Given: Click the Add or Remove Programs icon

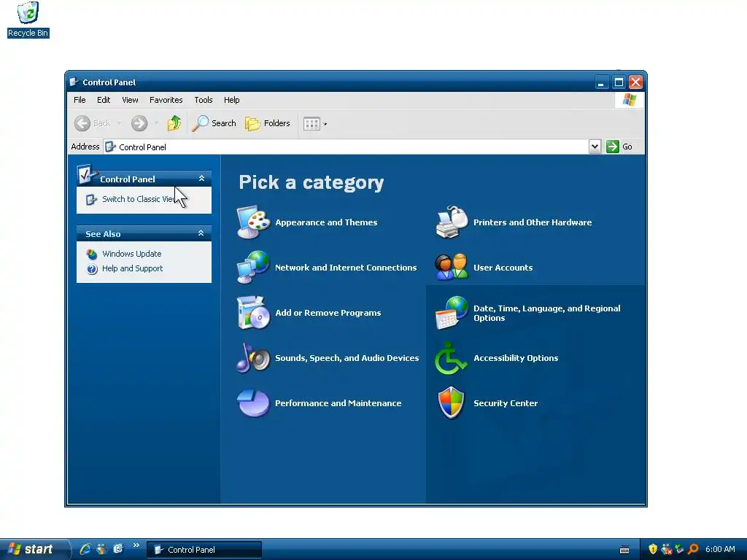Looking at the screenshot, I should [x=253, y=312].
